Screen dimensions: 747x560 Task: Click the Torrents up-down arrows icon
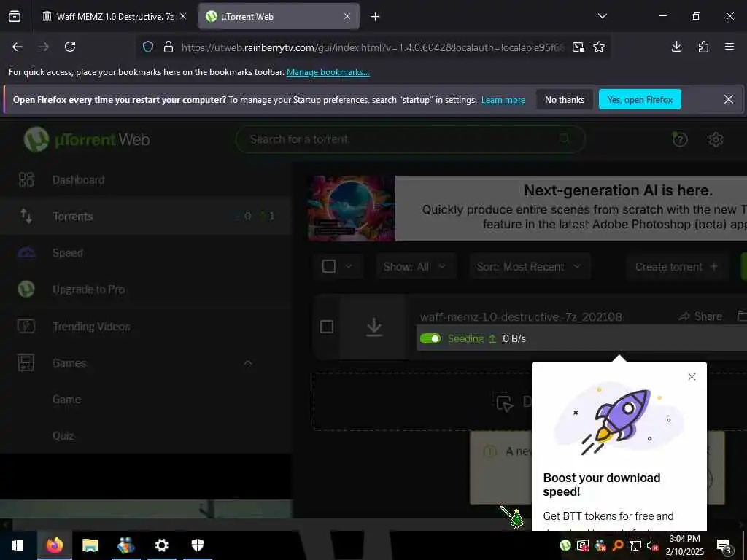[26, 216]
